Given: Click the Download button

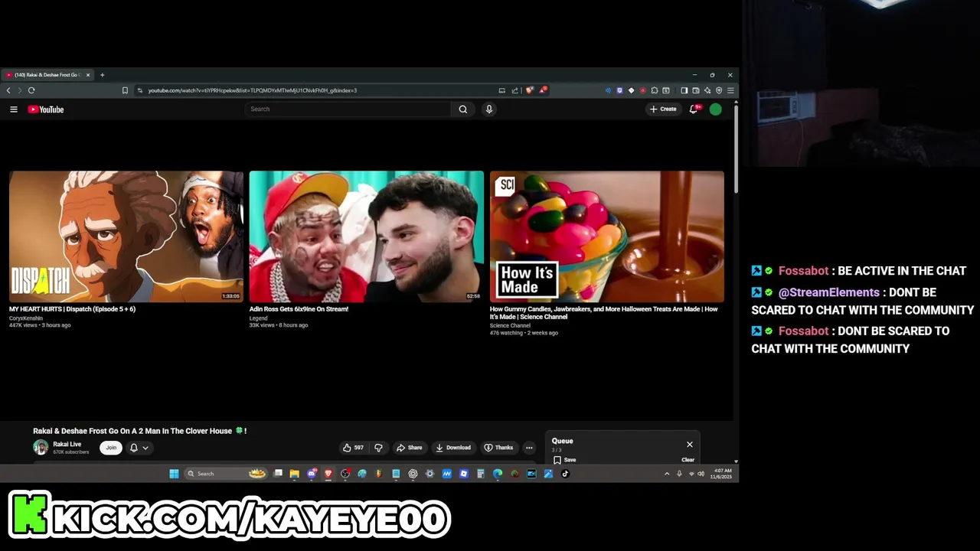Looking at the screenshot, I should tap(453, 448).
